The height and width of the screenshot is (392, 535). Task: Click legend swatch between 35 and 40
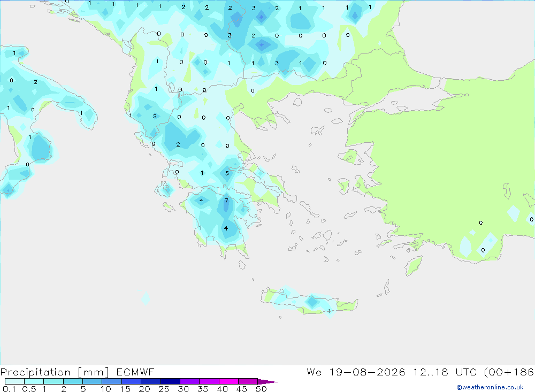point(209,381)
